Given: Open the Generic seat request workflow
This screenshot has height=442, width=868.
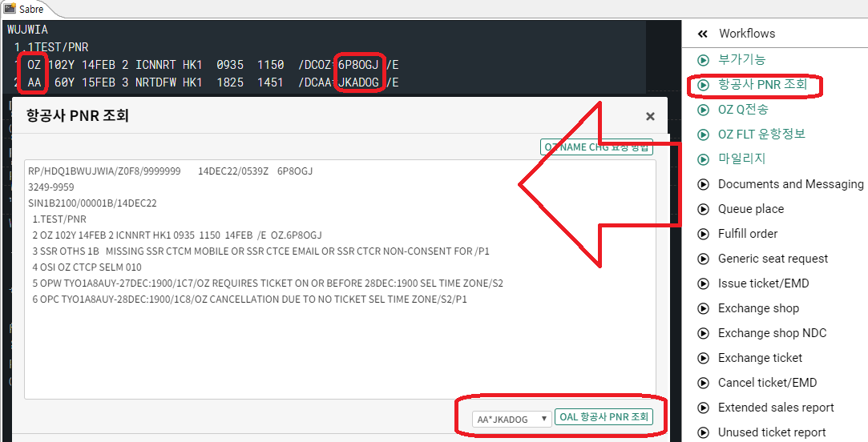Looking at the screenshot, I should [773, 259].
